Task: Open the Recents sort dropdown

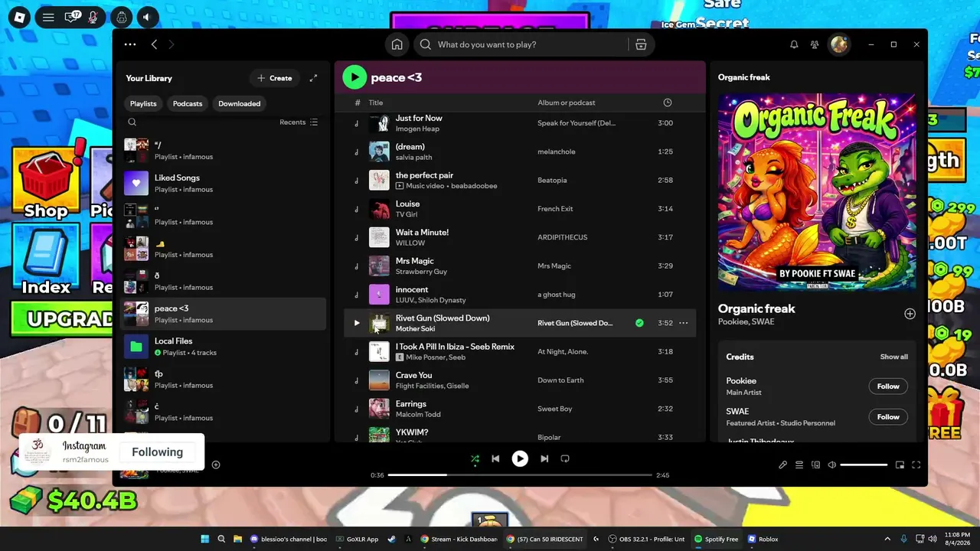Action: [299, 122]
